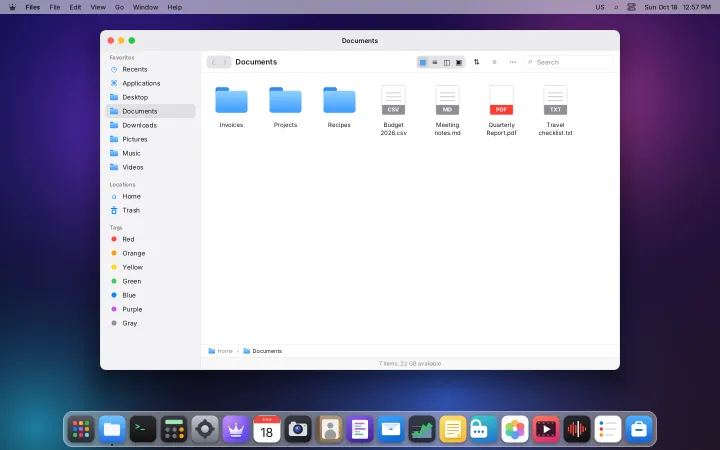This screenshot has height=450, width=720.
Task: Open the Contacts app in the dock
Action: coord(329,429)
